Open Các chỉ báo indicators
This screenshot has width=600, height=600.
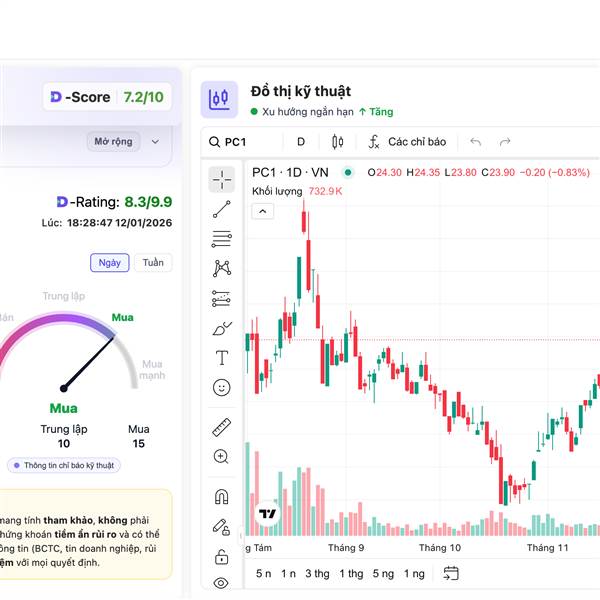[x=407, y=142]
